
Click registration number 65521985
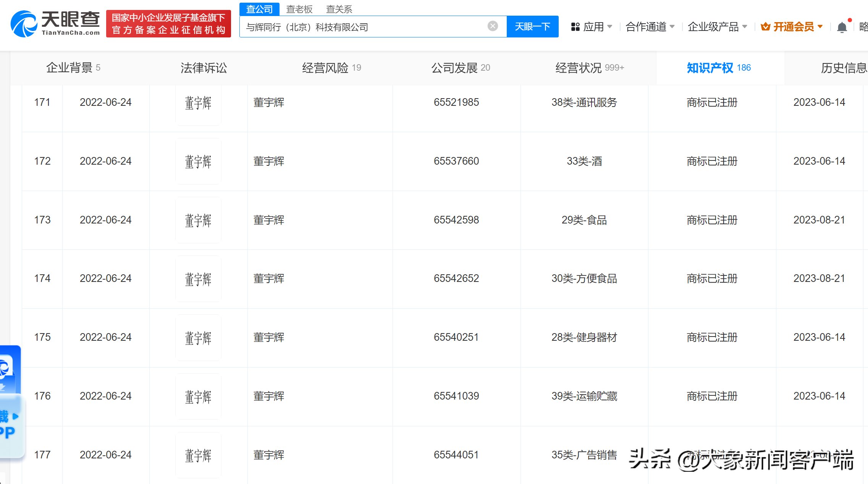456,102
